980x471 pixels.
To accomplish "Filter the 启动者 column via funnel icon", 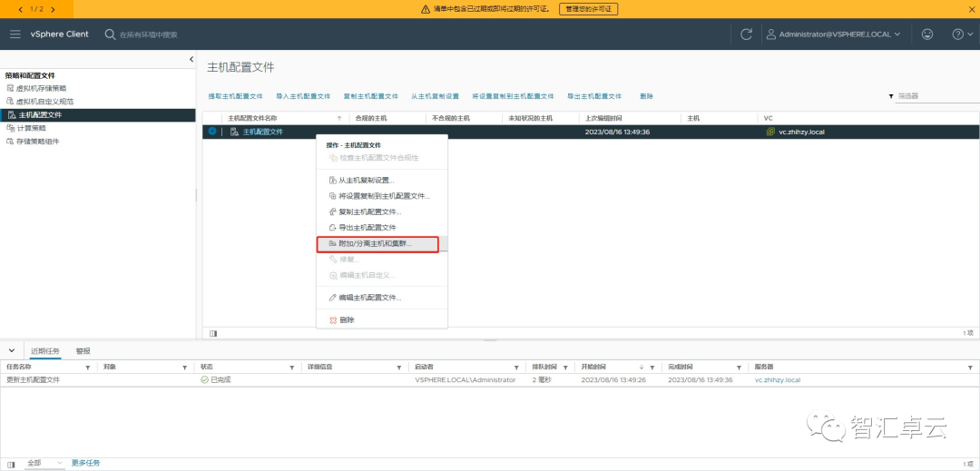I will point(516,368).
